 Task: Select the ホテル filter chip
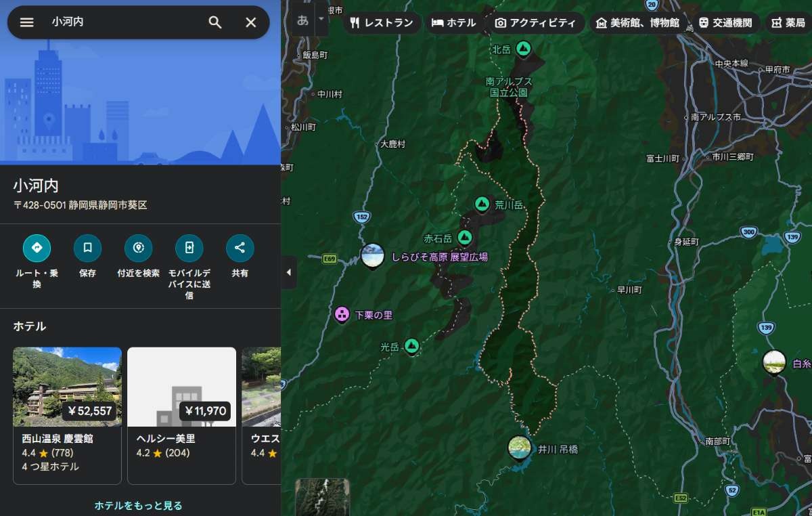coord(453,23)
